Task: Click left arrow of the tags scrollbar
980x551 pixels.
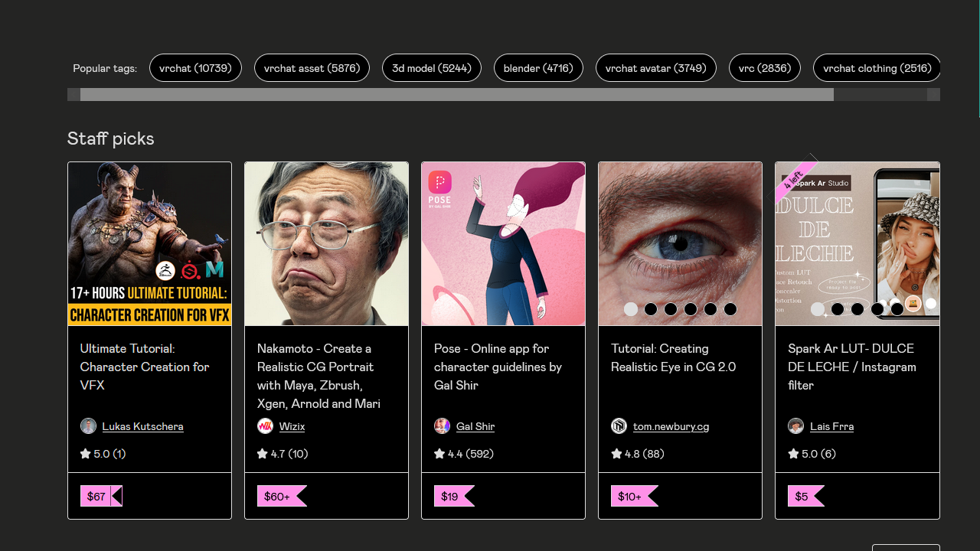Action: tap(73, 95)
